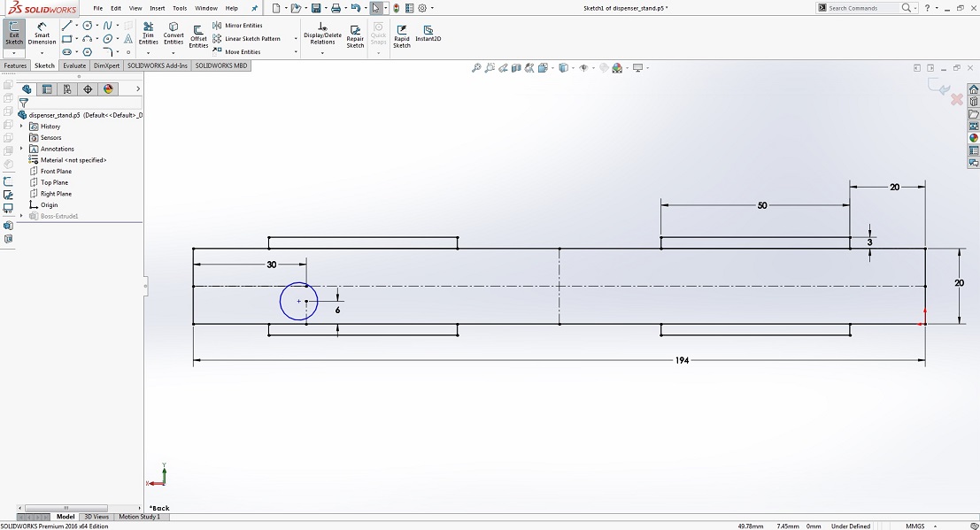Open the DisplayManager tab
Screen dimensions: 980x530
pyautogui.click(x=108, y=89)
